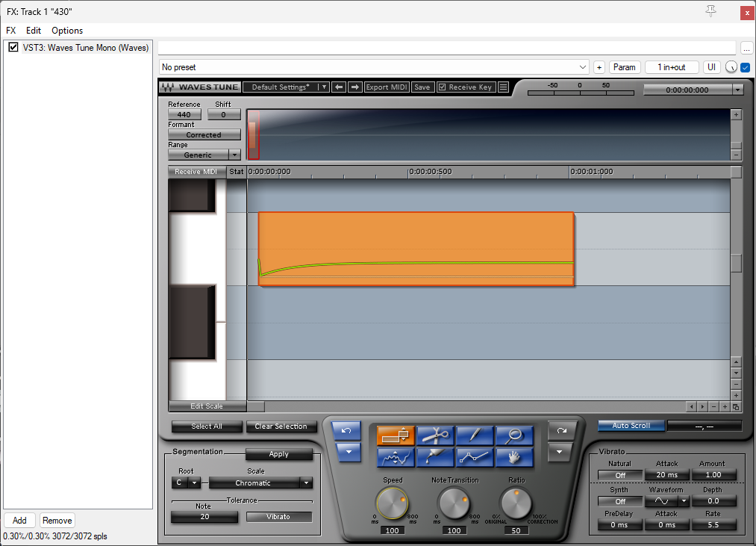Zoom out vertically in the pitch editor

coord(736,384)
